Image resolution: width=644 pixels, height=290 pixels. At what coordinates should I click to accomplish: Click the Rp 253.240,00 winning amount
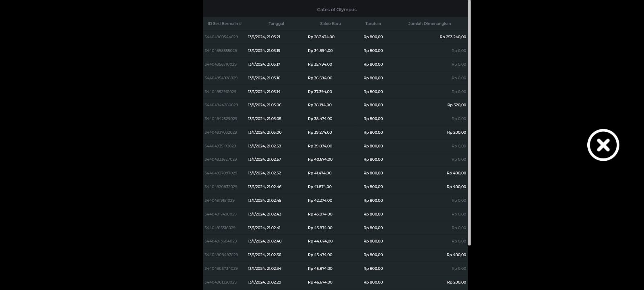click(x=453, y=37)
